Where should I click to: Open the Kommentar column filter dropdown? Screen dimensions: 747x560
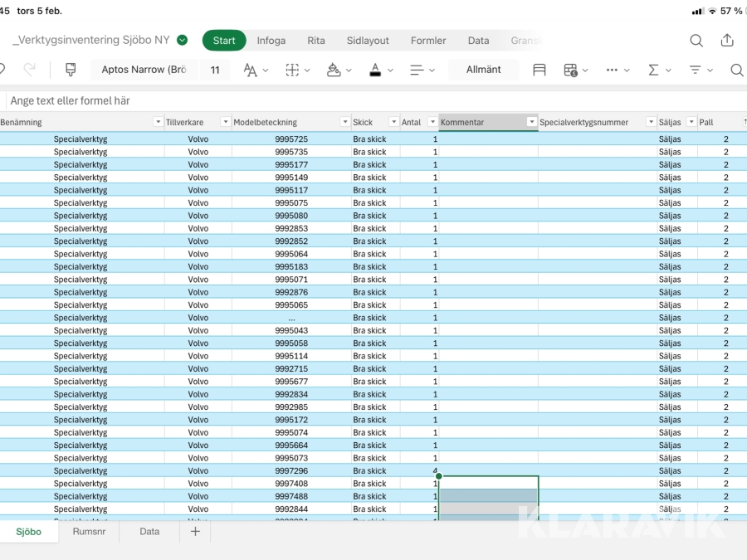[x=531, y=122]
